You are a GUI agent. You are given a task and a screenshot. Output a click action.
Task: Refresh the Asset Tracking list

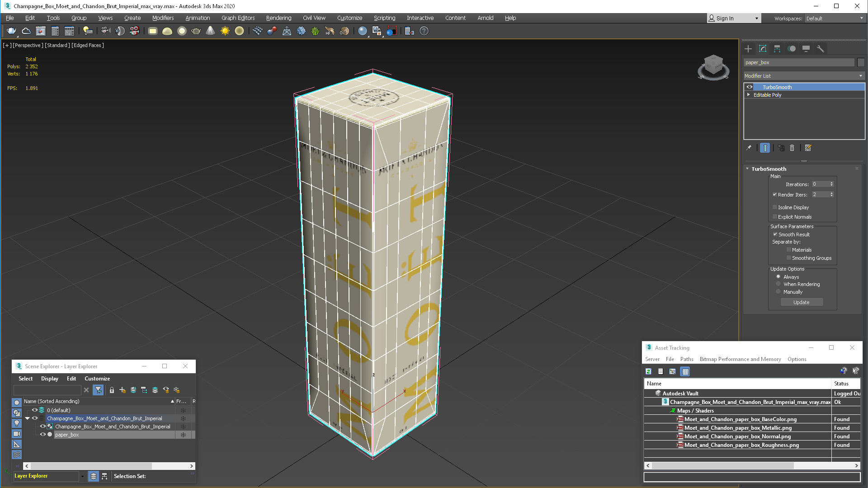pos(648,371)
